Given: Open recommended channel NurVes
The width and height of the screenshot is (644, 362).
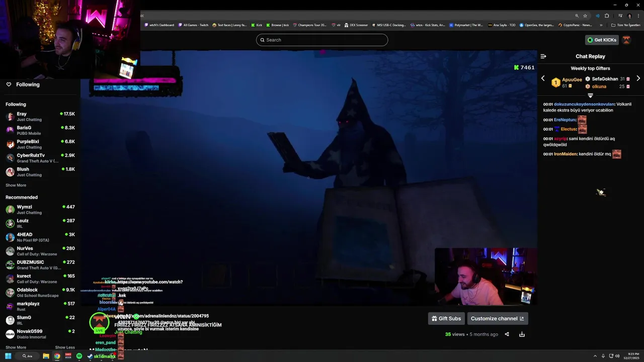Looking at the screenshot, I should [40, 251].
